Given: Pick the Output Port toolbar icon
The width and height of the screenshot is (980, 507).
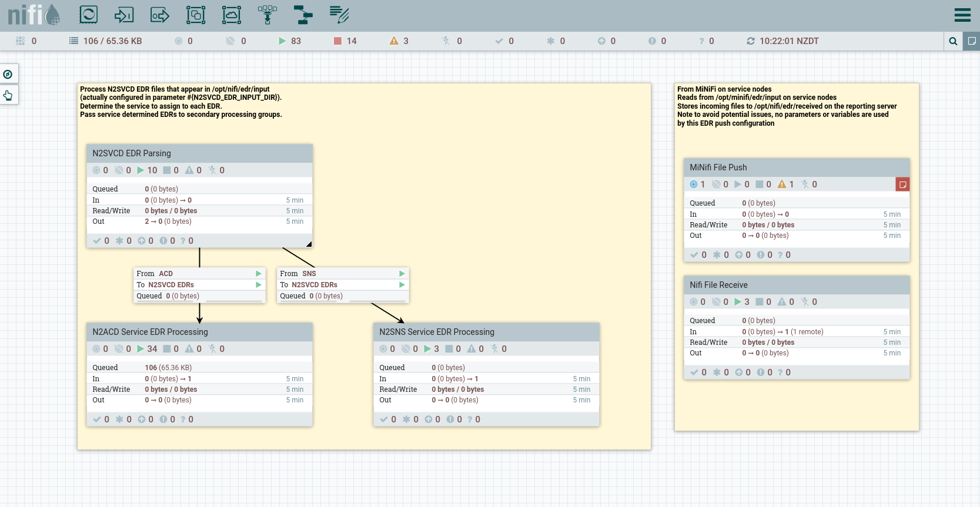Looking at the screenshot, I should click(x=160, y=15).
